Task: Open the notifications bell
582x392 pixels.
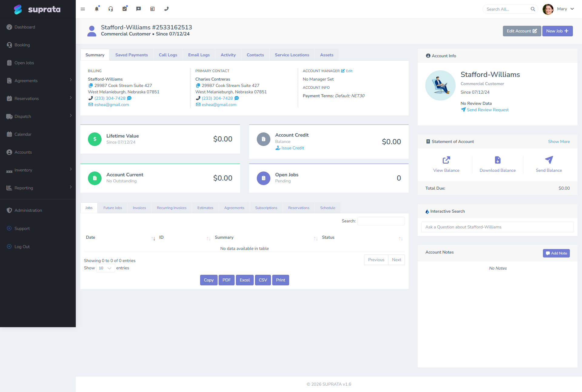Action: click(x=97, y=9)
